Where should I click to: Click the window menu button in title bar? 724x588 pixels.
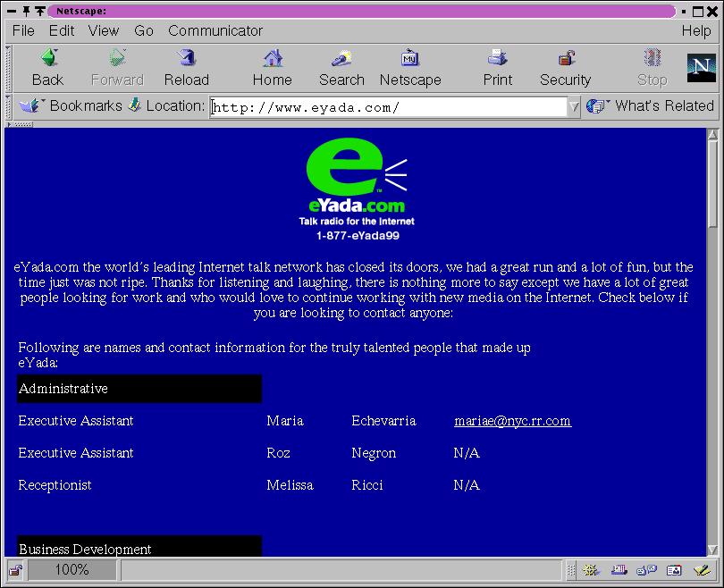click(12, 11)
